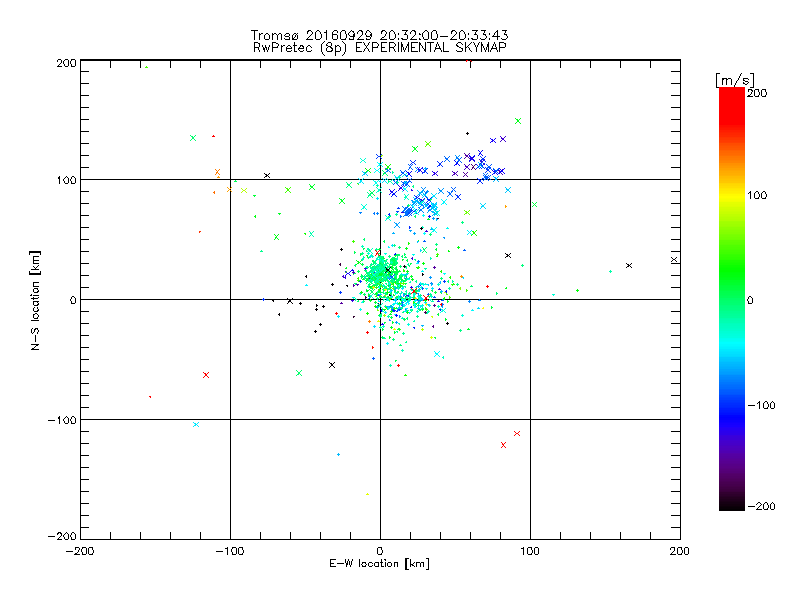The image size is (800, 600).
Task: Pick the red band of the velocity colorbar
Action: coord(732,105)
